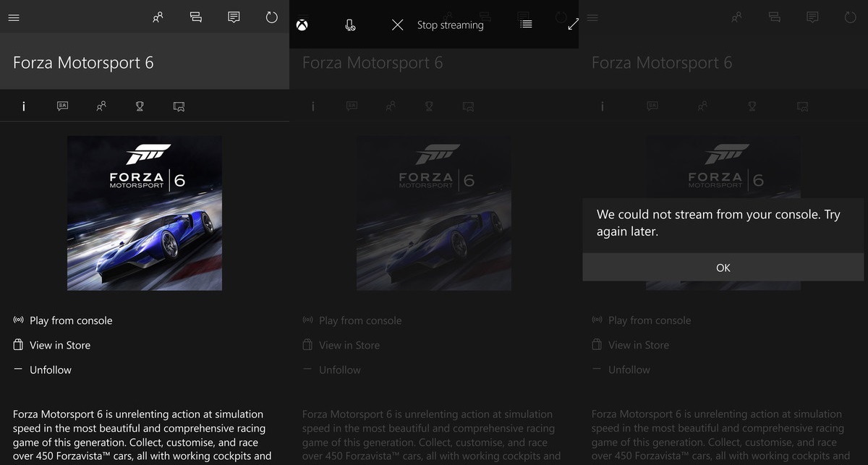Select dimmed game clips tab in right screen
868x465 pixels.
802,106
